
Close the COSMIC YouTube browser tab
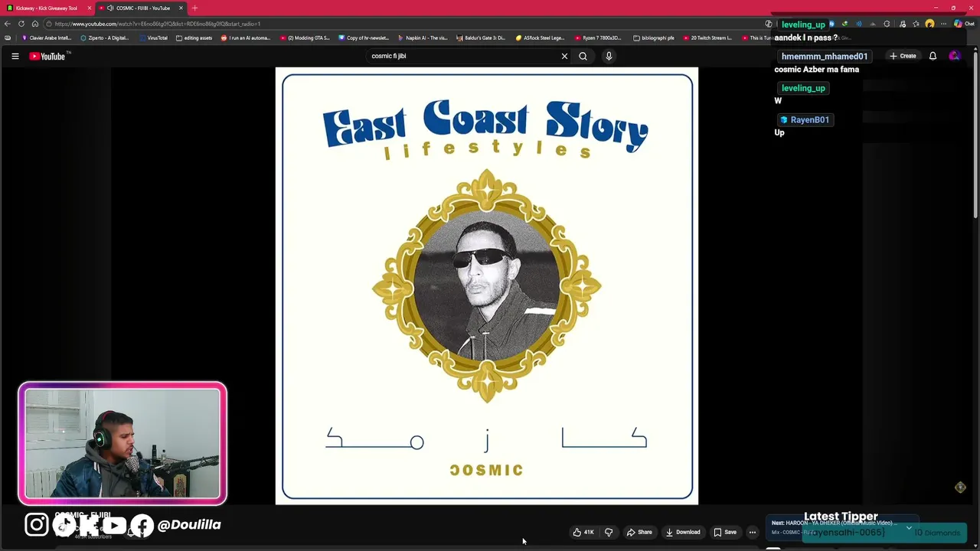tap(181, 8)
